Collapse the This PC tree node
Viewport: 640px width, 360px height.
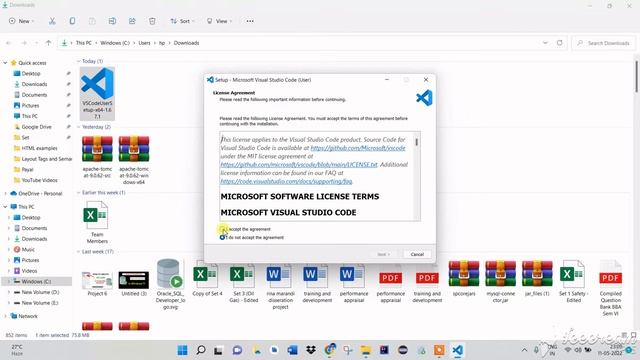pyautogui.click(x=5, y=207)
